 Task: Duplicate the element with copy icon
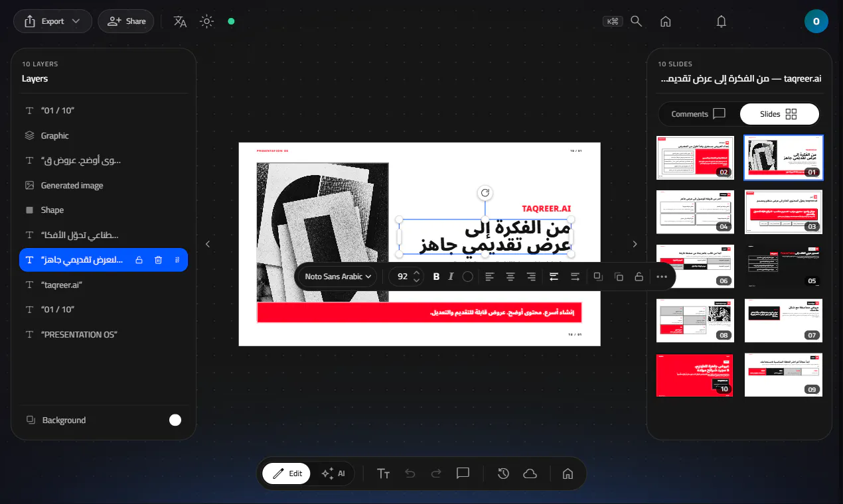click(619, 277)
